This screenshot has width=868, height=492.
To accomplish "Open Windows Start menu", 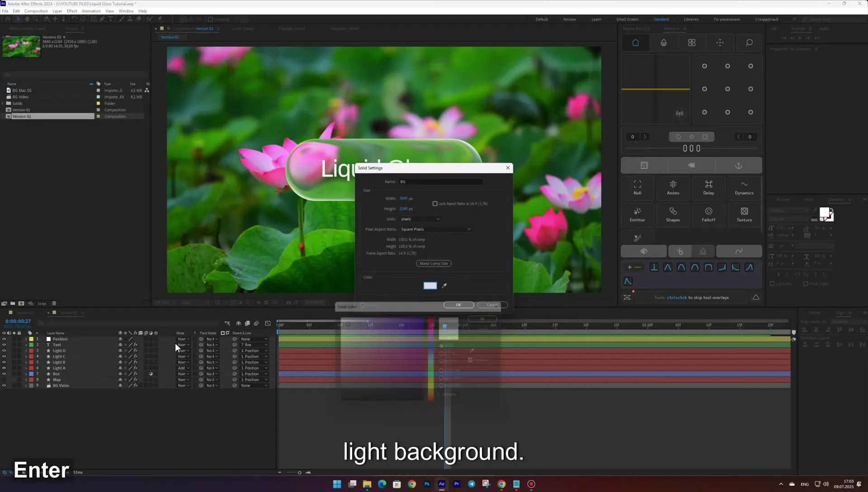I will click(337, 484).
